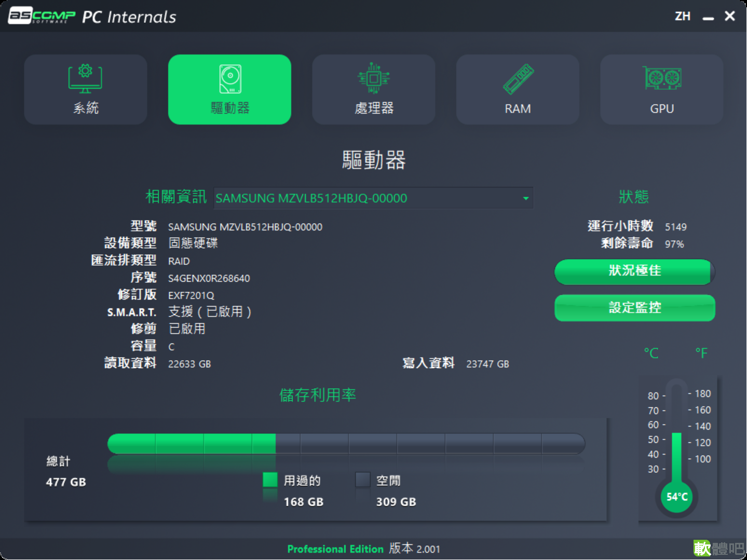Click the 54°C thermometer bulb
The width and height of the screenshot is (747, 560).
click(x=677, y=497)
